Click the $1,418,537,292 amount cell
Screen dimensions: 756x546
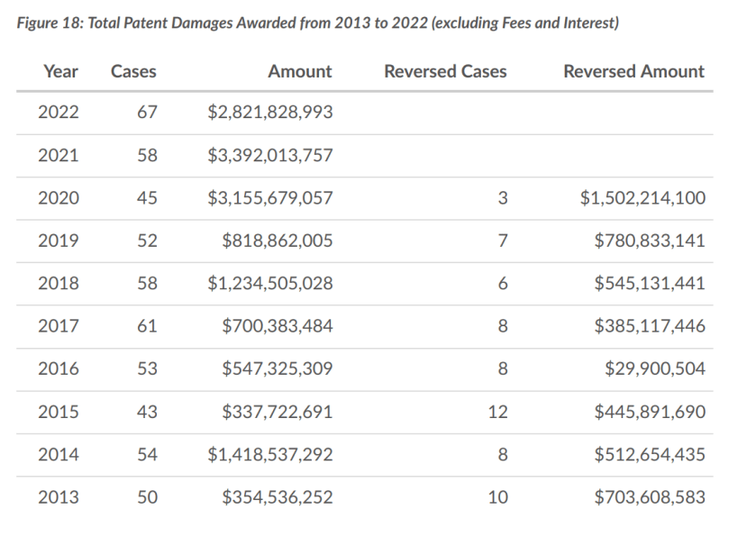click(x=270, y=454)
